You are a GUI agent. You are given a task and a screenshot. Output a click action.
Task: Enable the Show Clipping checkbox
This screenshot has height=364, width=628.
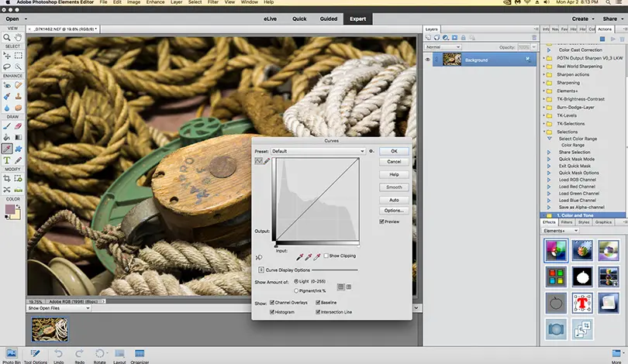326,256
